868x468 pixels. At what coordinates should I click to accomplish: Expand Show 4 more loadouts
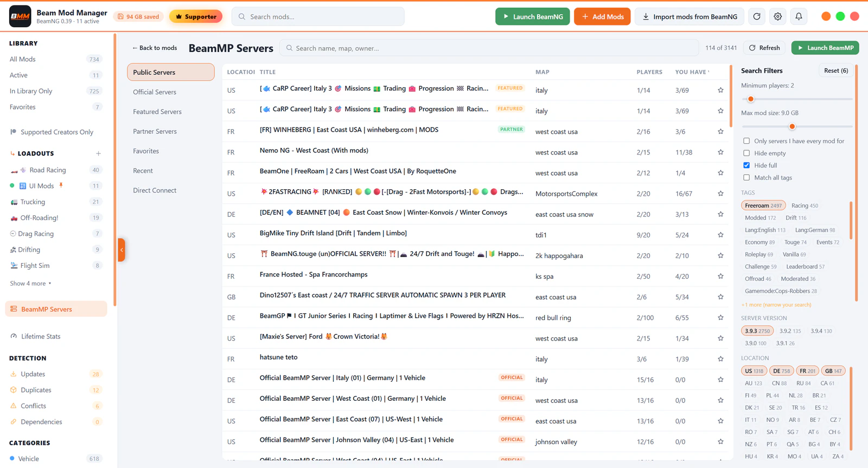(x=30, y=283)
